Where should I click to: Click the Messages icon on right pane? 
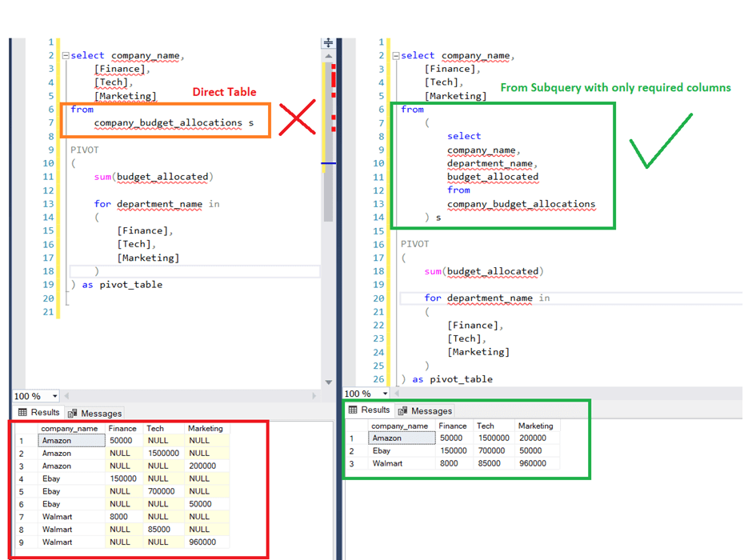[404, 409]
